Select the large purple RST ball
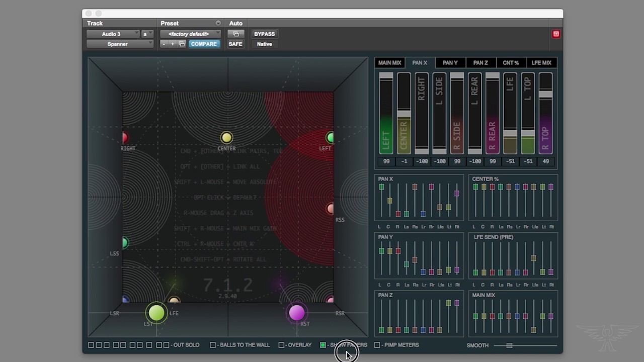 point(296,313)
